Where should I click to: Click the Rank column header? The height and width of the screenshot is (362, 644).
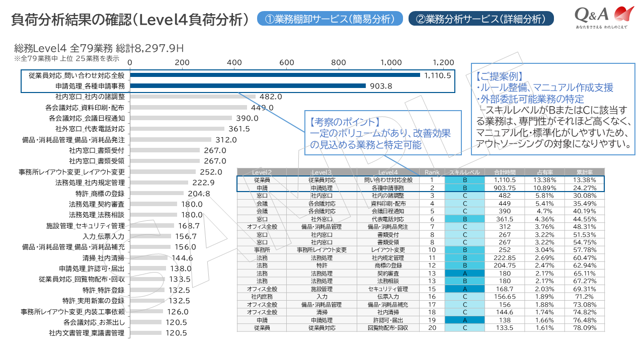[x=432, y=171]
